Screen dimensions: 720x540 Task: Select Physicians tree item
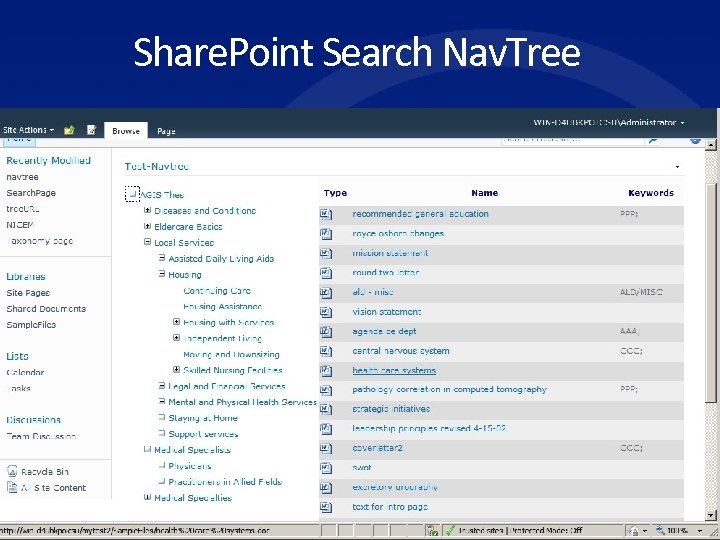(190, 466)
